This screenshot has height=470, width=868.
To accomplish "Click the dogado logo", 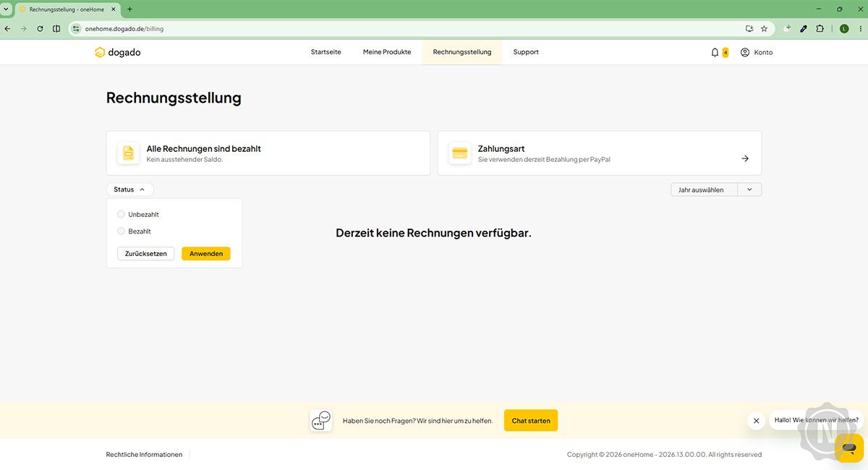I will pos(117,52).
